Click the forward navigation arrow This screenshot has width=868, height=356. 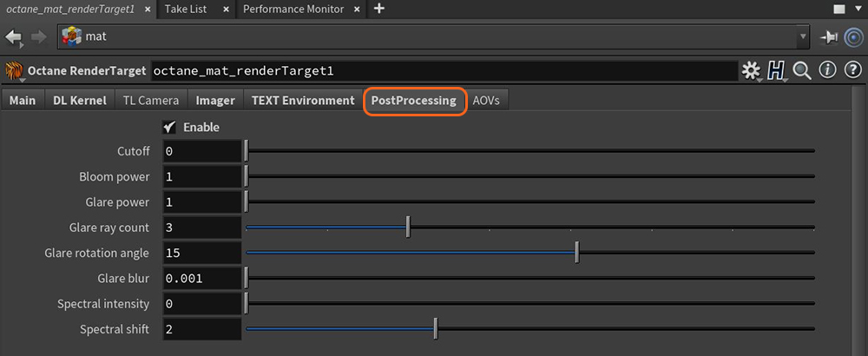39,37
